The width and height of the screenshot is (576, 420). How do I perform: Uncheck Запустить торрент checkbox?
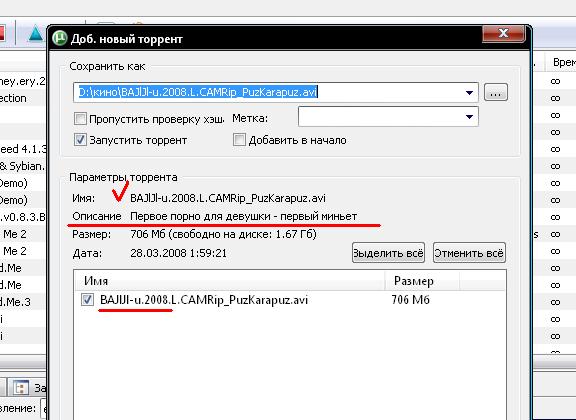coord(80,140)
